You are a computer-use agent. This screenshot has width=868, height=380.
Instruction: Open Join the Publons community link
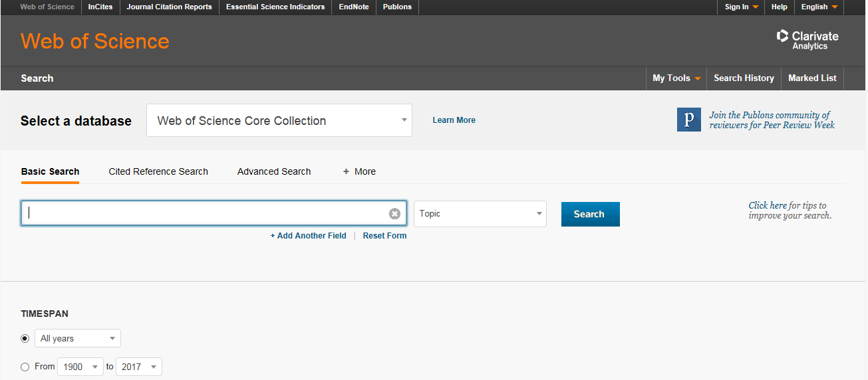(x=772, y=120)
